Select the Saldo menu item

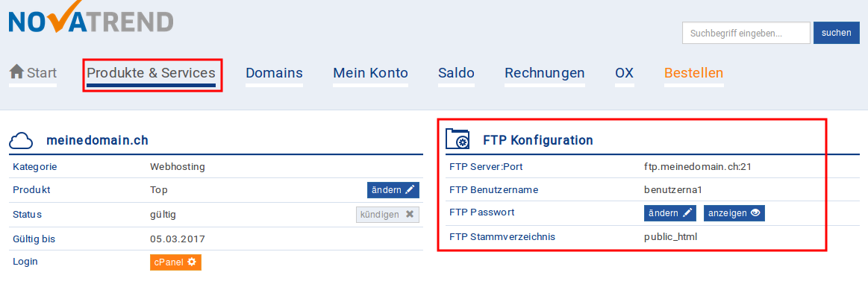pos(456,73)
